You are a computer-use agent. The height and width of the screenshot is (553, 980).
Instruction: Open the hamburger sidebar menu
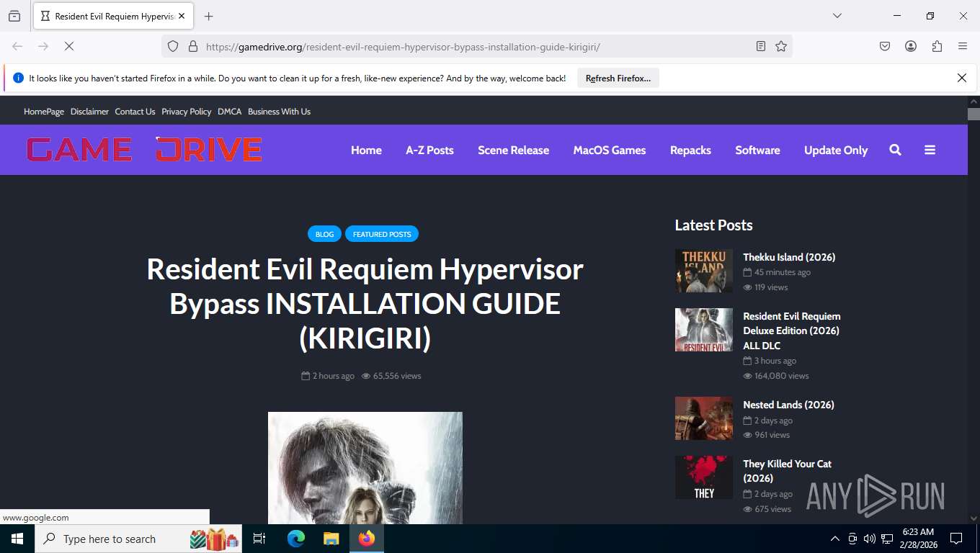[930, 150]
